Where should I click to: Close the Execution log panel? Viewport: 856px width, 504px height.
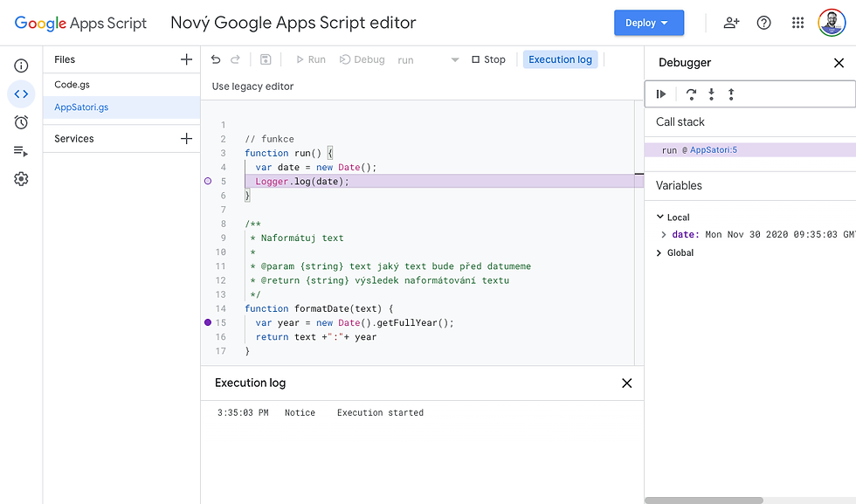[x=627, y=383]
